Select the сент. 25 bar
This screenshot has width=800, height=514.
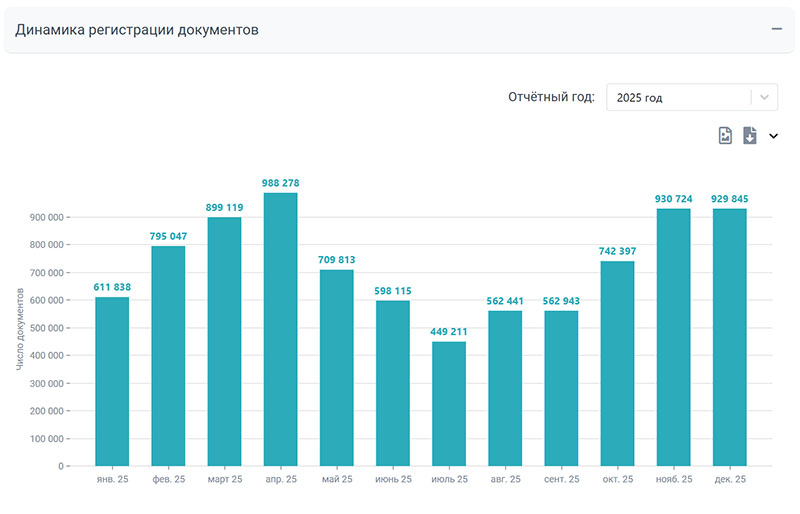click(x=561, y=388)
